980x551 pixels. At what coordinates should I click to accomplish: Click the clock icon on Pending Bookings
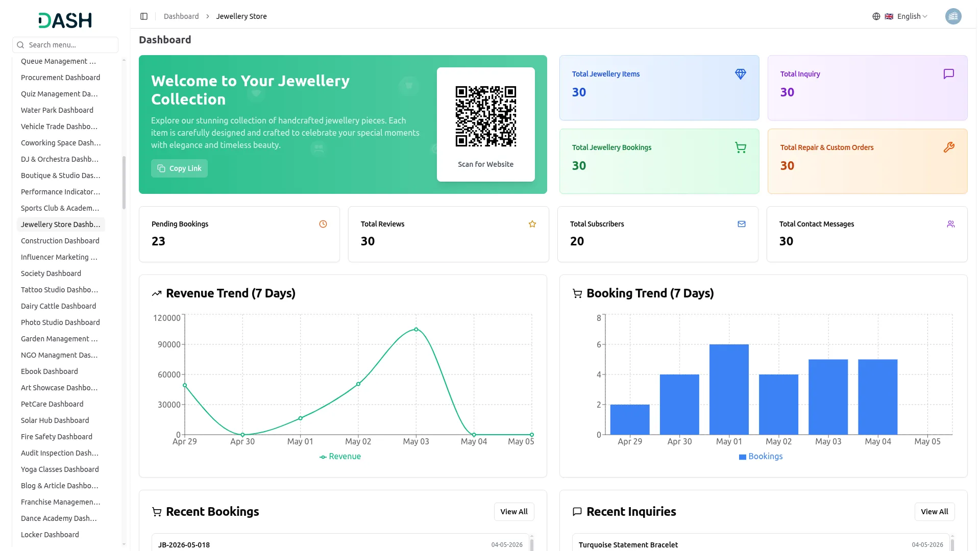(323, 224)
